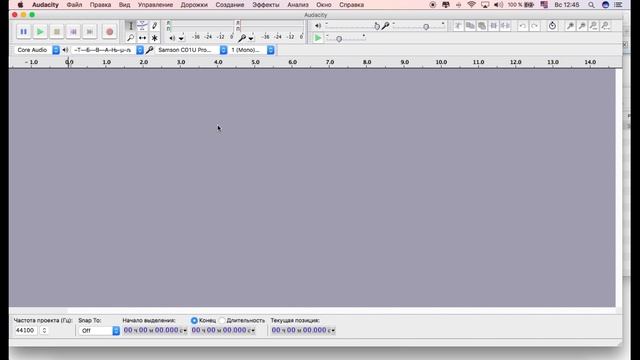Open the Анализ menu
Screen dimensions: 640x360
coord(298,5)
